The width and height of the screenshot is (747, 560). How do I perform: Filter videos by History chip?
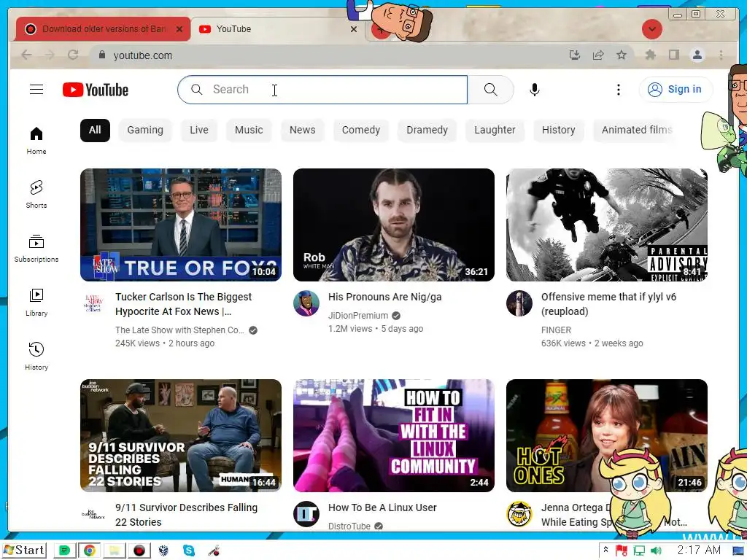(558, 130)
